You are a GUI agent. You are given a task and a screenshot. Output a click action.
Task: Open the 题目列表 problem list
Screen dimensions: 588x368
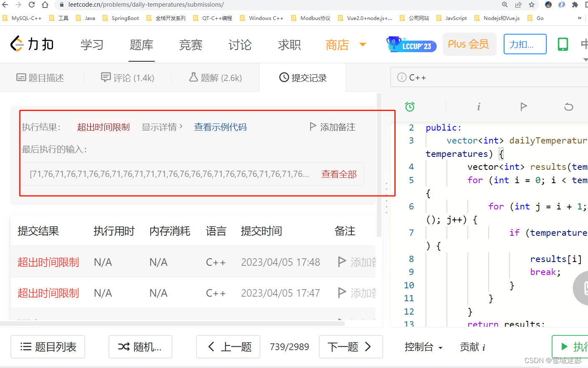48,347
